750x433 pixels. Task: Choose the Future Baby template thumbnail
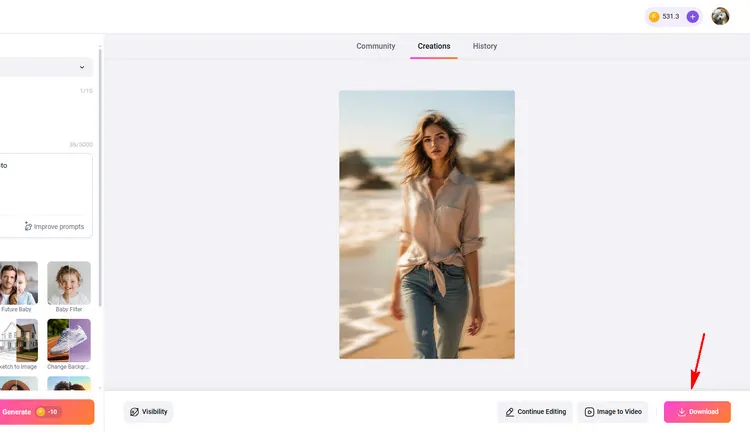(x=19, y=283)
